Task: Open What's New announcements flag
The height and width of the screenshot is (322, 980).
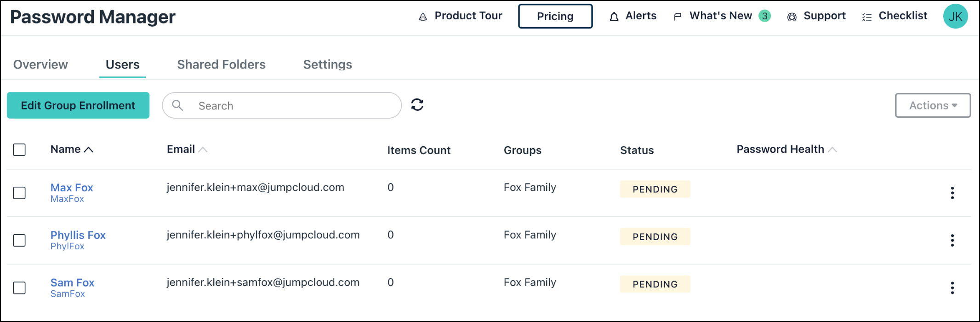Action: pyautogui.click(x=678, y=16)
